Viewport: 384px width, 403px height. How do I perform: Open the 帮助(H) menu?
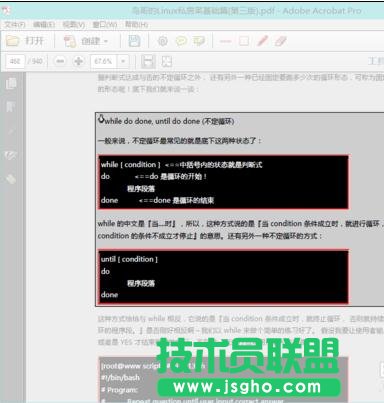(x=136, y=24)
